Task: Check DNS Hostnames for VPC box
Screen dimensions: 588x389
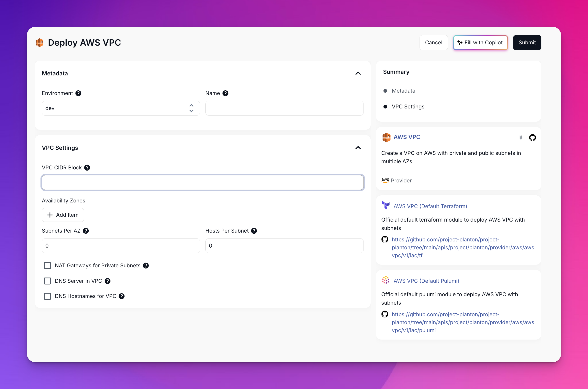Action: click(47, 296)
